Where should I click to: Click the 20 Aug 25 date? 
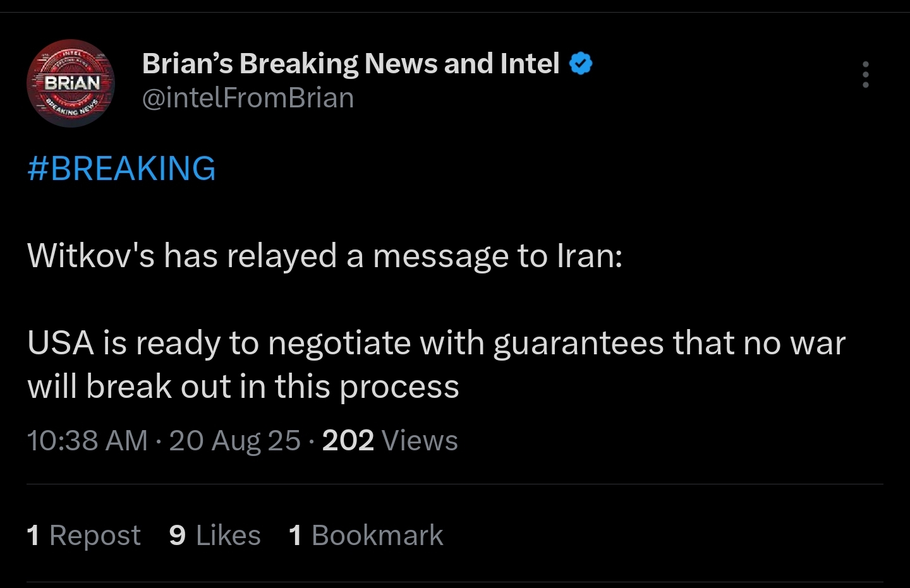(234, 441)
